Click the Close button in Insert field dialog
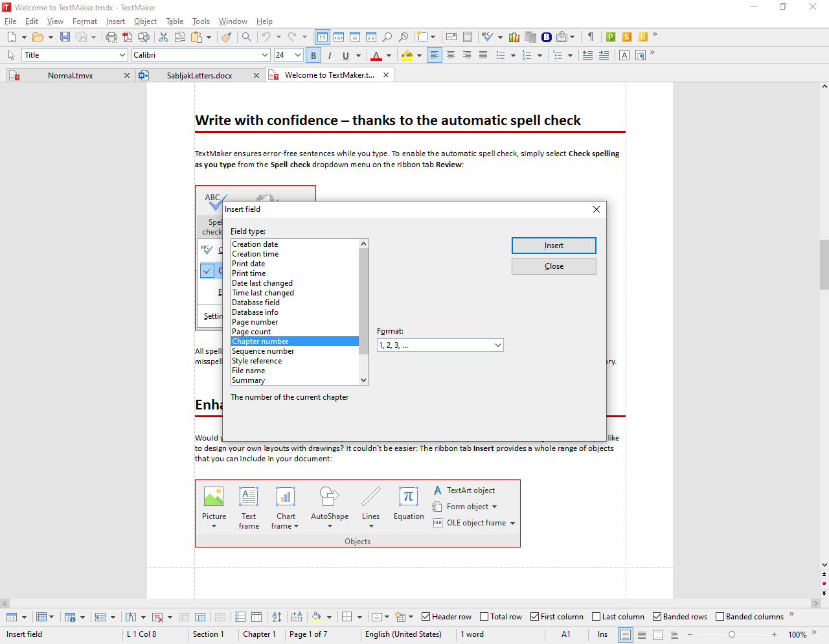Image resolution: width=829 pixels, height=644 pixels. [554, 266]
